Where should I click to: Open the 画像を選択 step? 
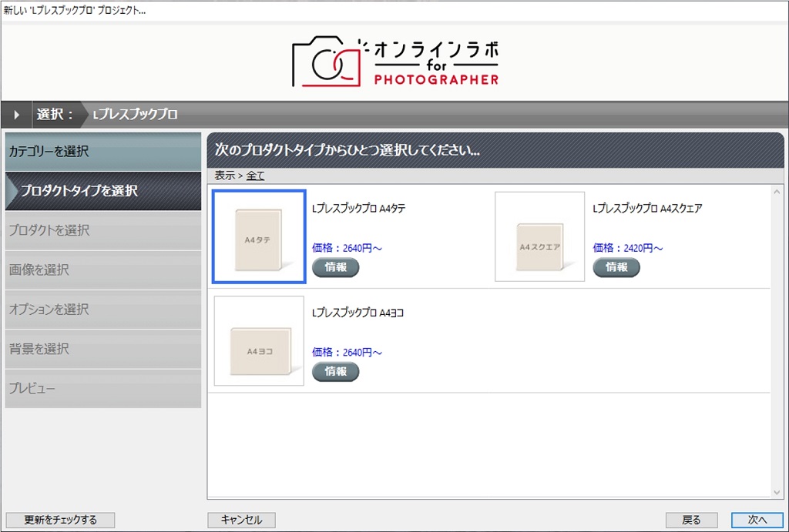pos(103,270)
